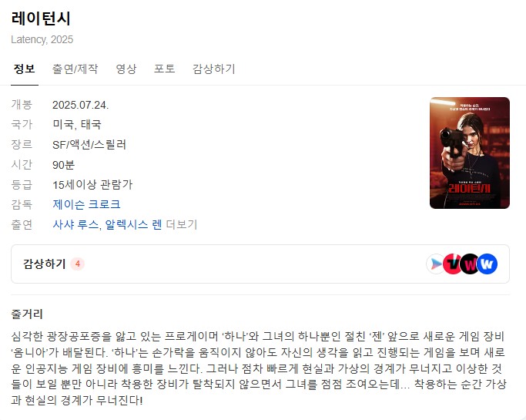Click the 감상하기 label in the box
Image resolution: width=526 pixels, height=420 pixels.
(x=44, y=264)
